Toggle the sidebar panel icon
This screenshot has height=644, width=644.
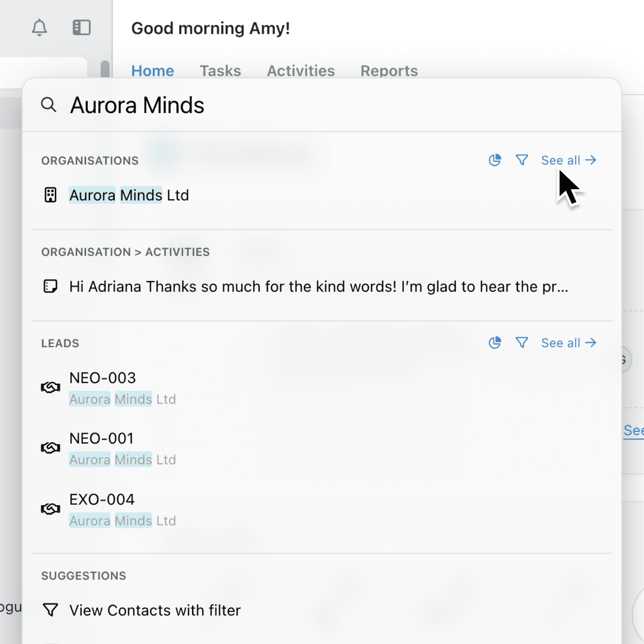(x=81, y=28)
